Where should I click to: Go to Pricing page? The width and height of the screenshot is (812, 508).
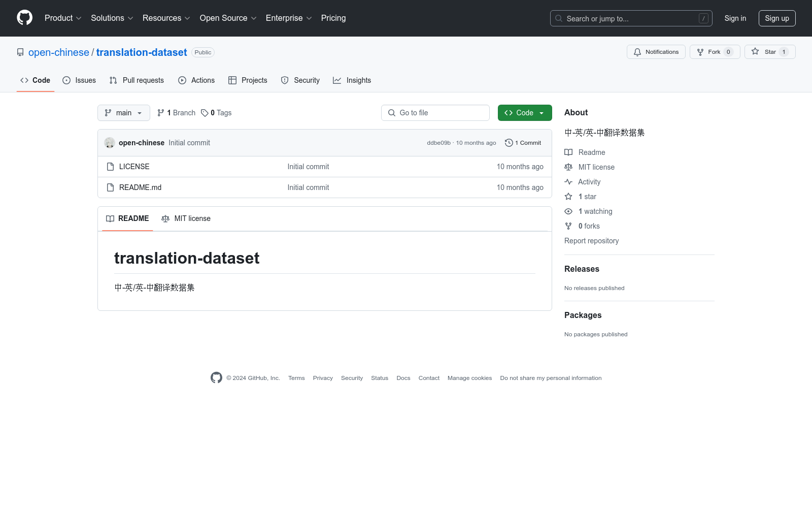(x=333, y=18)
